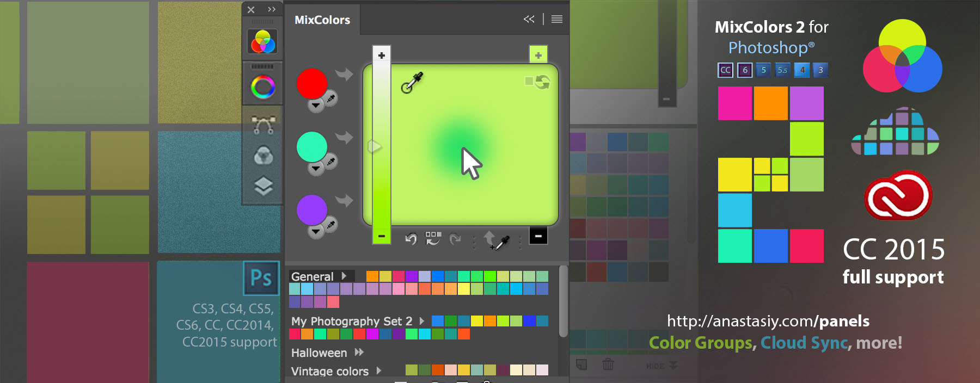Open the MixColors panel icon in the dock
980x383 pixels.
[x=262, y=42]
